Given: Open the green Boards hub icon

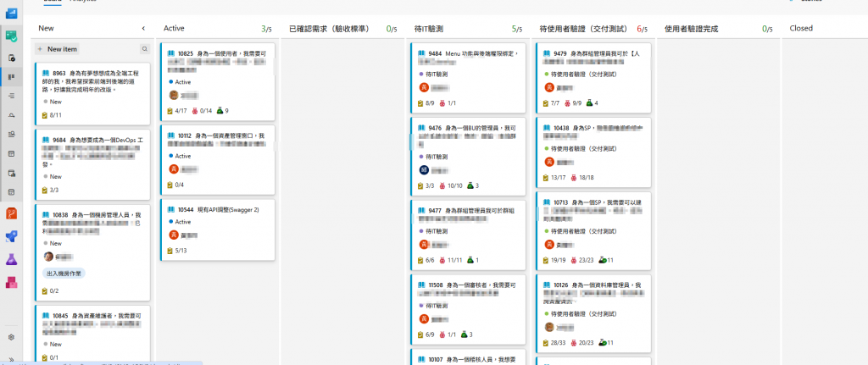Looking at the screenshot, I should click(x=12, y=36).
